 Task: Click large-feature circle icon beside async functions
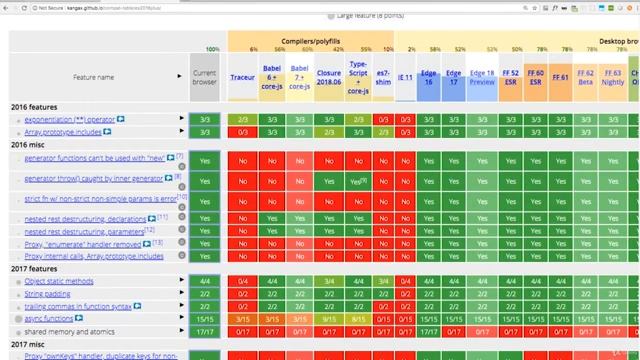tap(18, 319)
